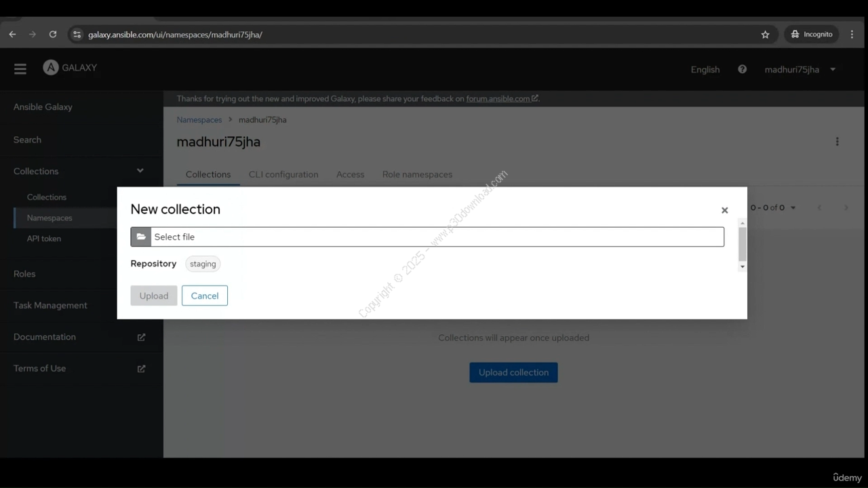Open Ansible Galaxy in the sidebar
868x488 pixels.
tap(43, 107)
